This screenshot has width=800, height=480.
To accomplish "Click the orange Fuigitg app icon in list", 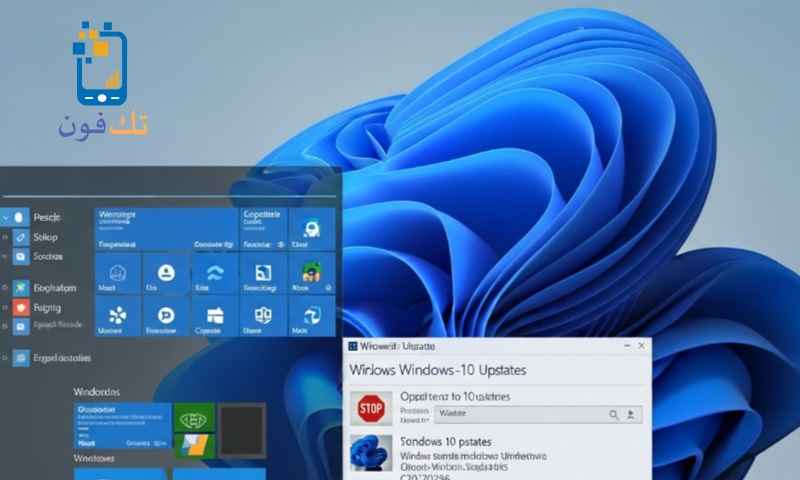I will (21, 308).
